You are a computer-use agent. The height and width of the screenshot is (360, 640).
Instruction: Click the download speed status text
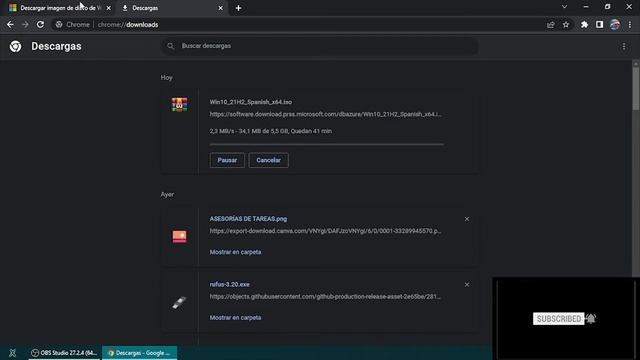click(271, 131)
